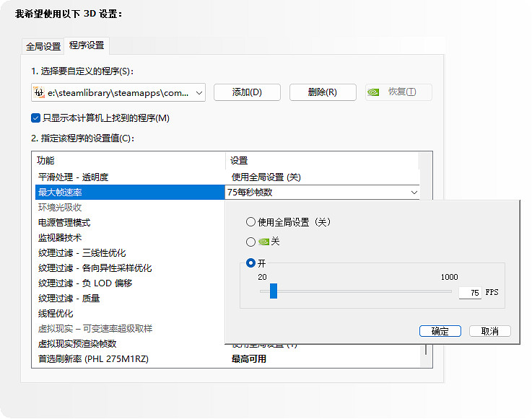Viewport: 532px width, 419px height.
Task: Select the 使用全局设置 (关) radio option
Action: click(250, 222)
